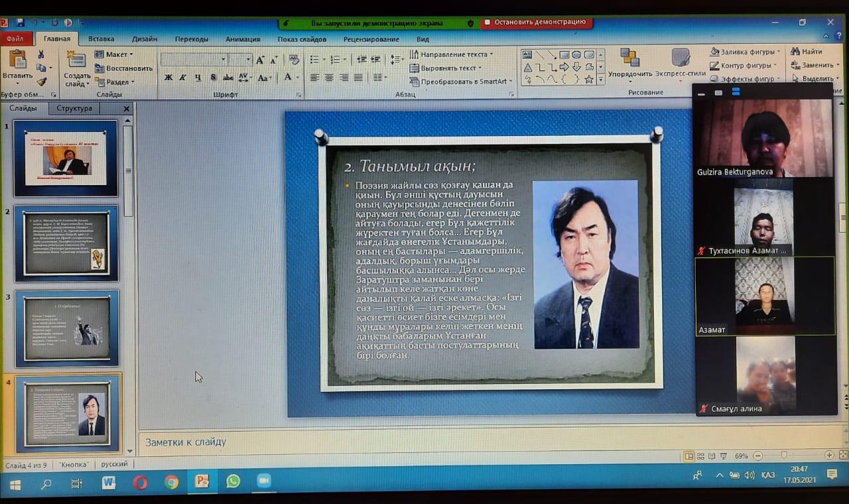Expand the Заливка фигуры dropdown
Image resolution: width=849 pixels, height=504 pixels.
[746, 52]
